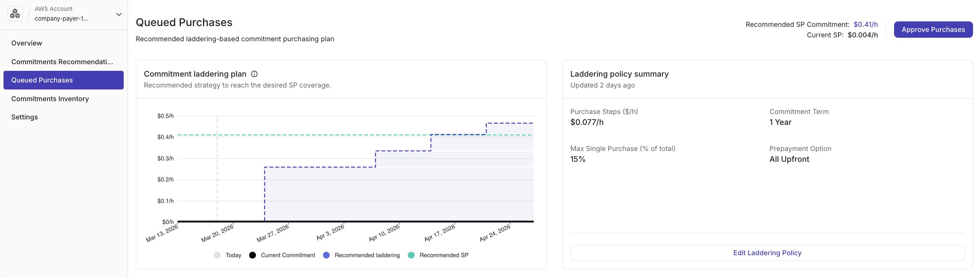980x277 pixels.
Task: Select Commitments Recommendations in the sidebar
Action: click(62, 61)
